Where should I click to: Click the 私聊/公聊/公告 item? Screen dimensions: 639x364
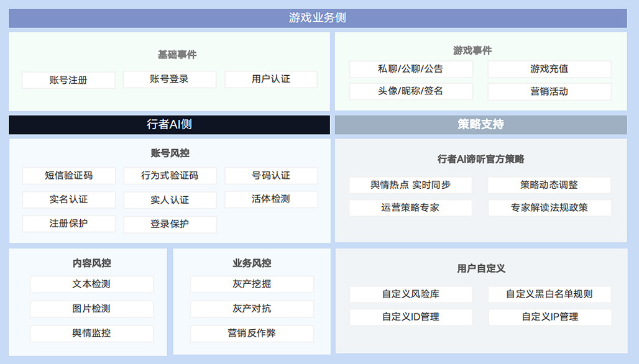coord(410,69)
